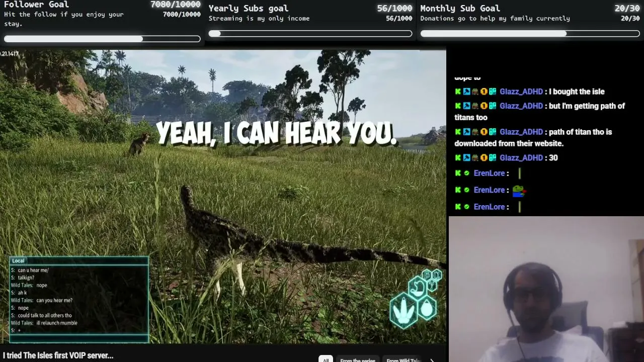Click the "path of titan tho is" message text
This screenshot has width=644, height=362.
point(581,132)
